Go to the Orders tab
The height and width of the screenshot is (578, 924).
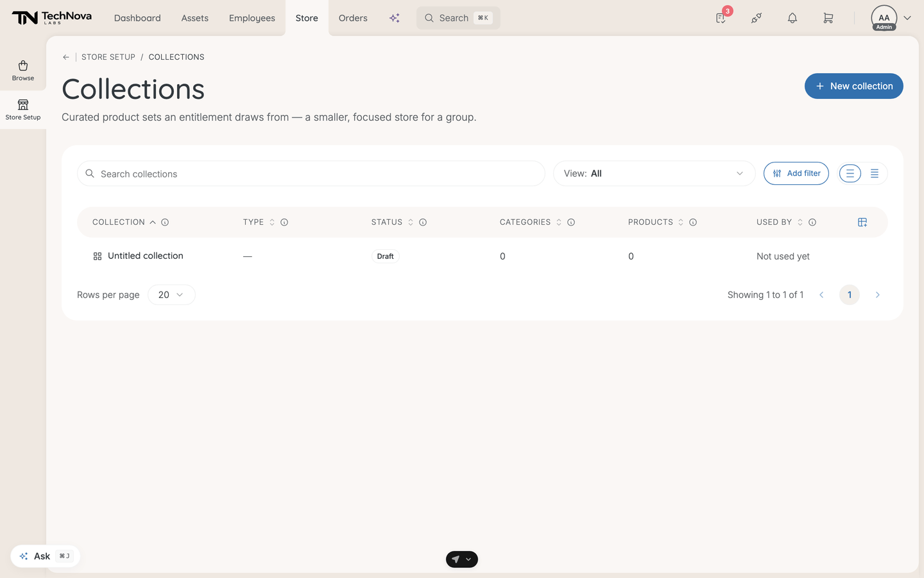coord(353,18)
